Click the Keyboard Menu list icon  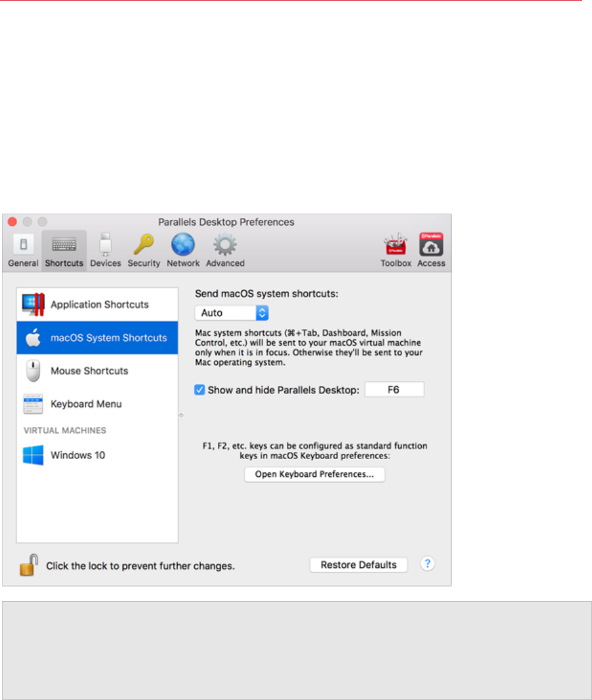(x=33, y=404)
